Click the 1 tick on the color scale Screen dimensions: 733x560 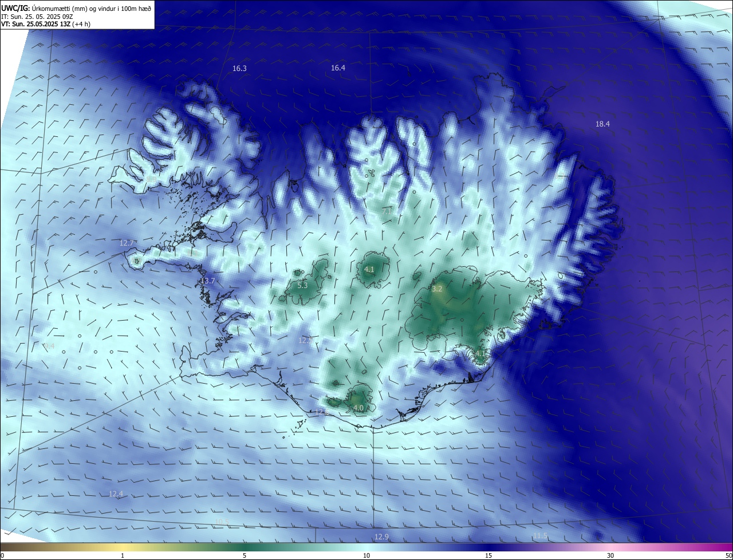pos(123,555)
